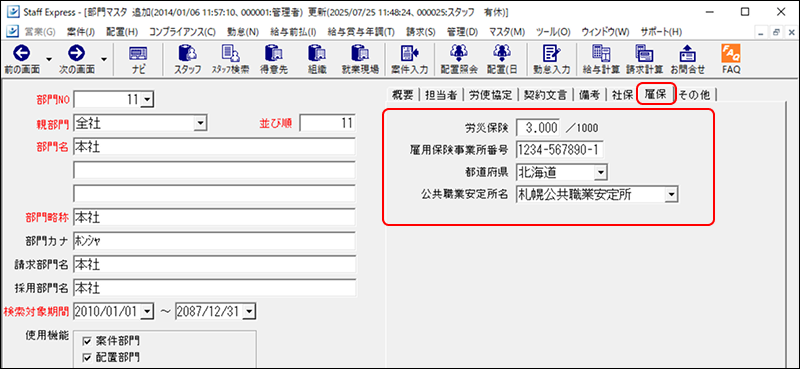This screenshot has width=800, height=369.
Task: Open the サポート(H) menu
Action: pos(661,32)
